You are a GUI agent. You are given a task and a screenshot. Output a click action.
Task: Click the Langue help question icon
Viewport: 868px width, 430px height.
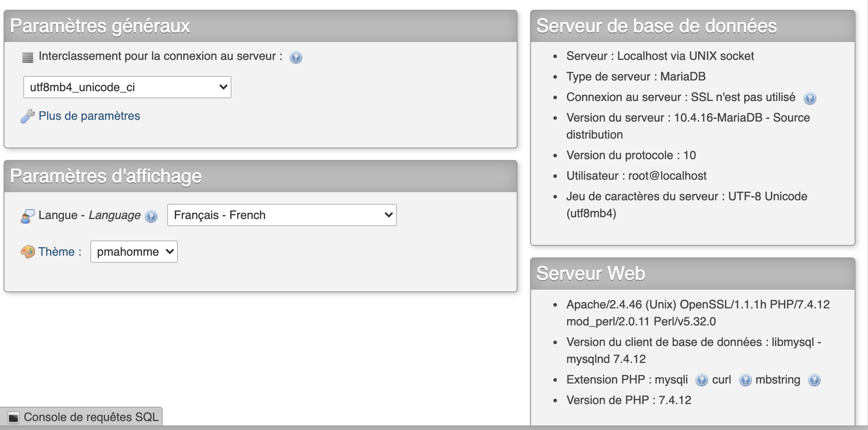point(152,216)
